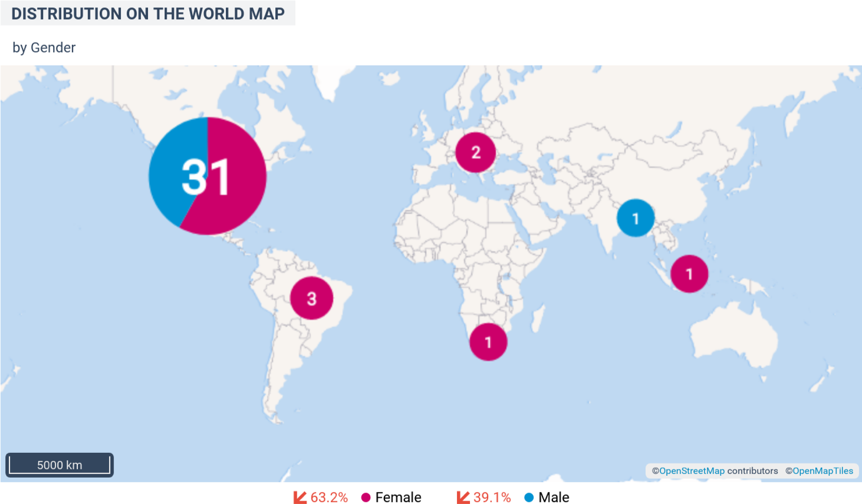Click the 'Distribution on the World Map' title
This screenshot has height=504, width=862.
(x=148, y=14)
